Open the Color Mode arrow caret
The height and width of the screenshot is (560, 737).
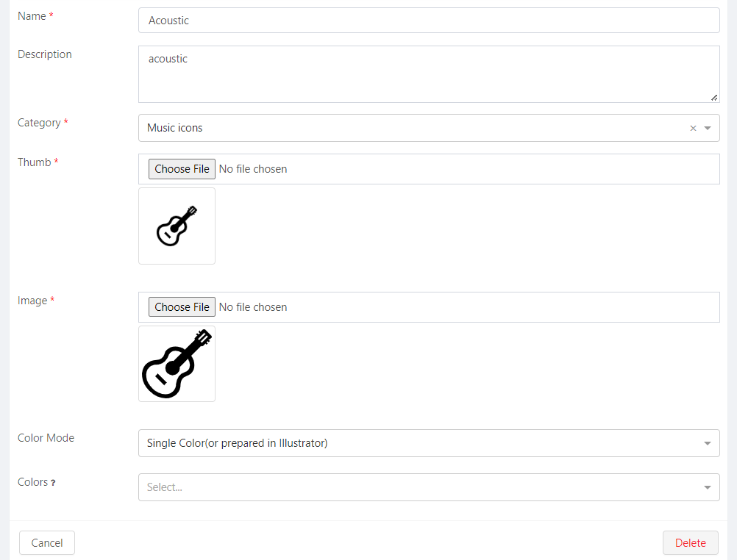click(708, 444)
